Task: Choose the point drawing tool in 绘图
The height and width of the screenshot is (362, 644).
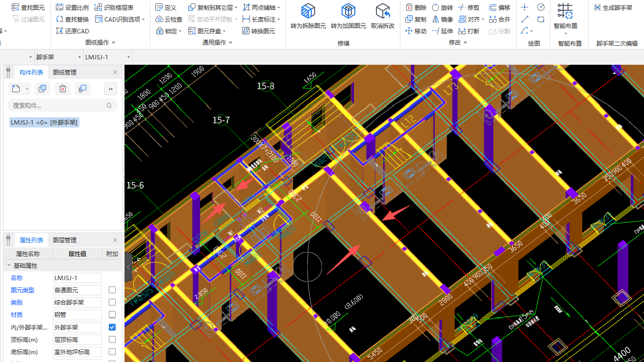Action: click(x=525, y=7)
